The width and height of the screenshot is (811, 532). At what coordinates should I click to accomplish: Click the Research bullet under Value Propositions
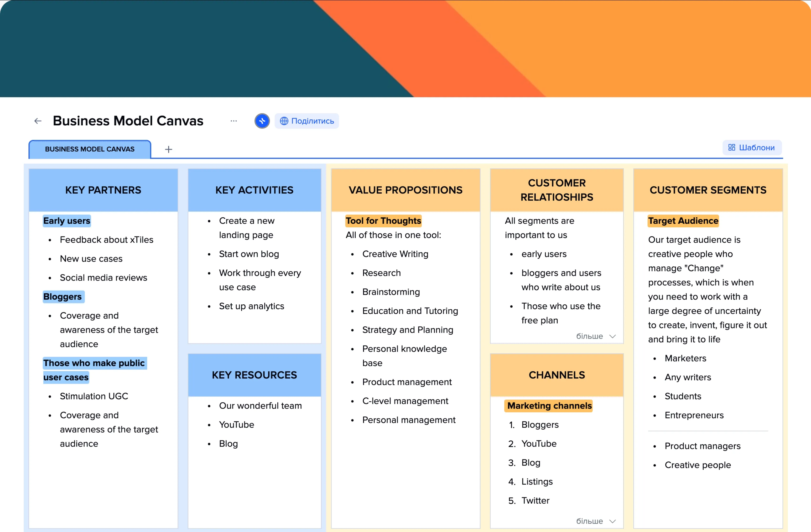click(381, 273)
